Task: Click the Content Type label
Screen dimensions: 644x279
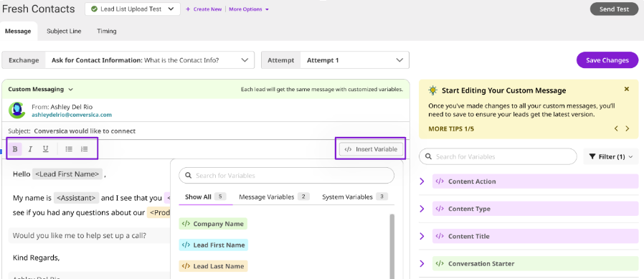Action: [469, 209]
